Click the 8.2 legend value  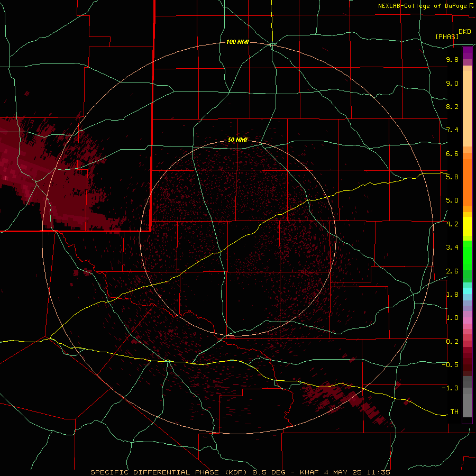pos(452,106)
